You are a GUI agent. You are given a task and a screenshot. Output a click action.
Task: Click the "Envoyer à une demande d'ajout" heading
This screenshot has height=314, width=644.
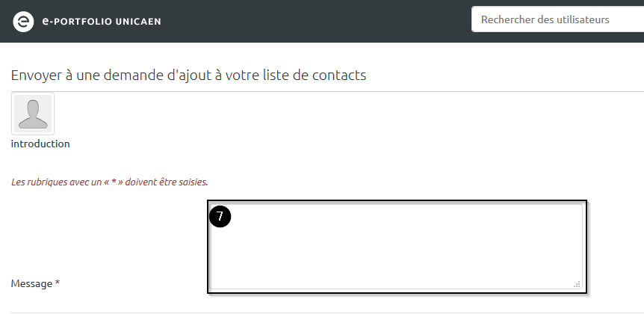coord(188,75)
